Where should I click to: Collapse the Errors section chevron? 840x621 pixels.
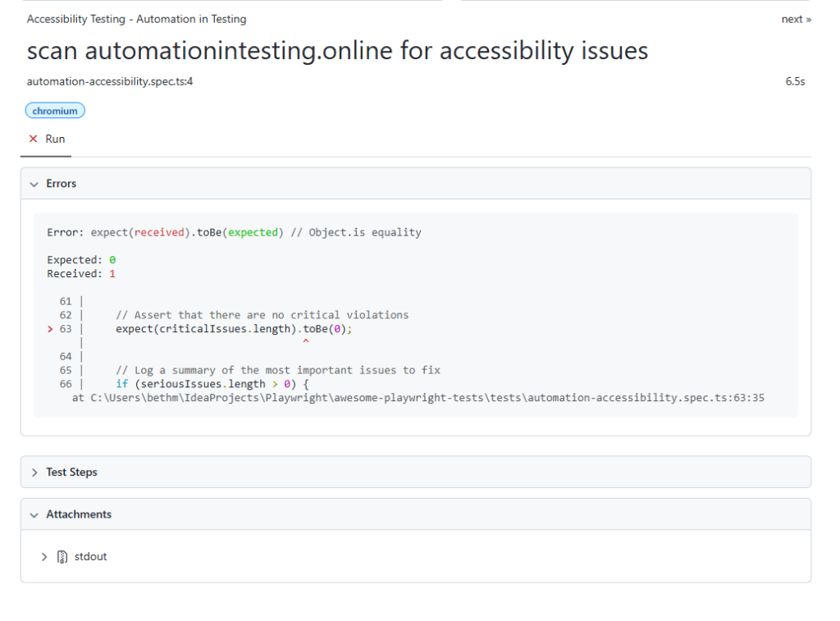[34, 185]
